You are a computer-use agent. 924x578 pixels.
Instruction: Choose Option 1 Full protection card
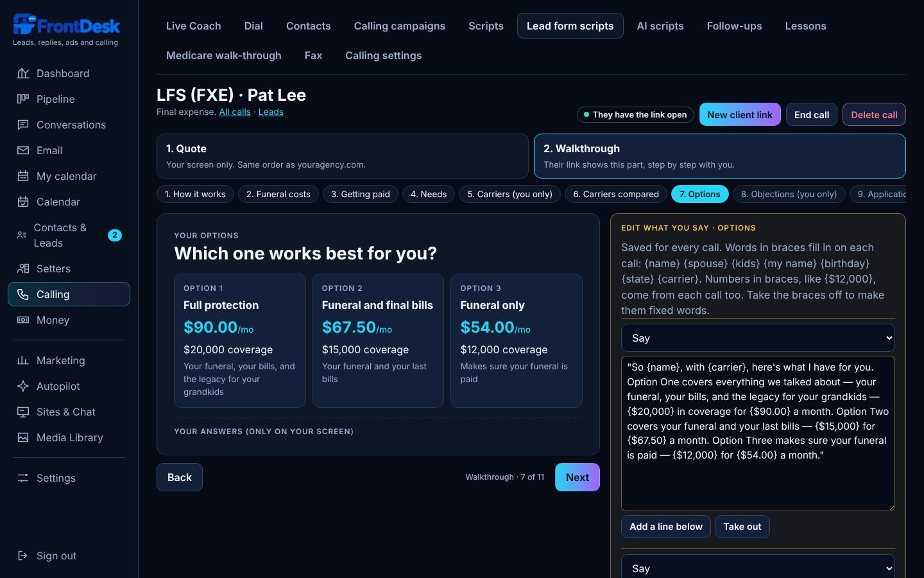240,340
